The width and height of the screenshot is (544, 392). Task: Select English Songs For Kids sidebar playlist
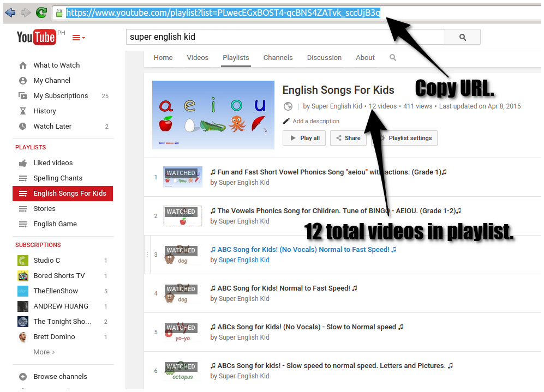[63, 194]
